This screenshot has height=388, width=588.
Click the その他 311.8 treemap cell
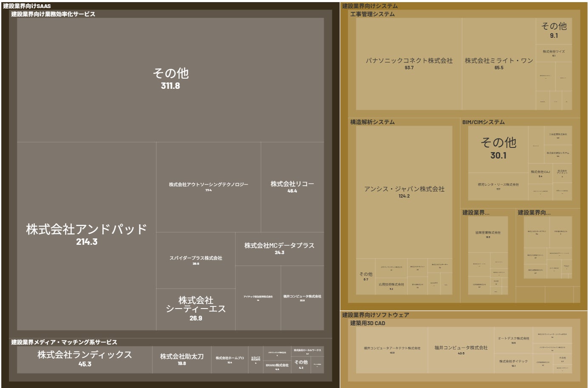(x=170, y=80)
